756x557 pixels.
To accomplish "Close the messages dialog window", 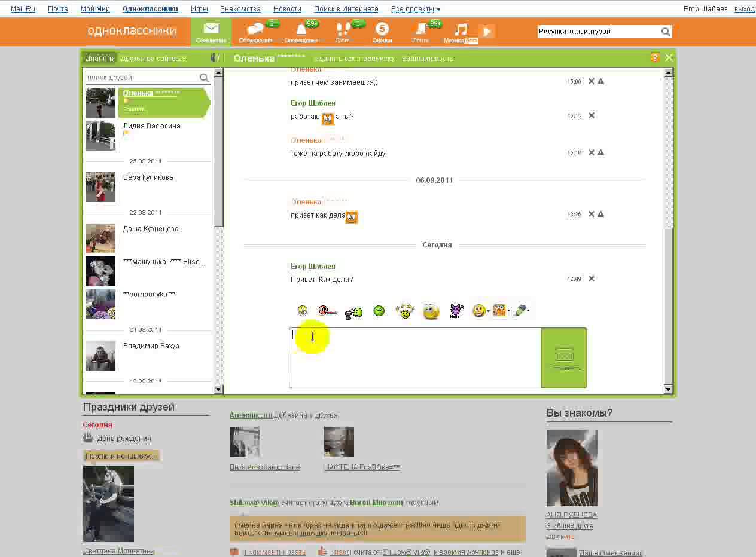I will pyautogui.click(x=669, y=57).
